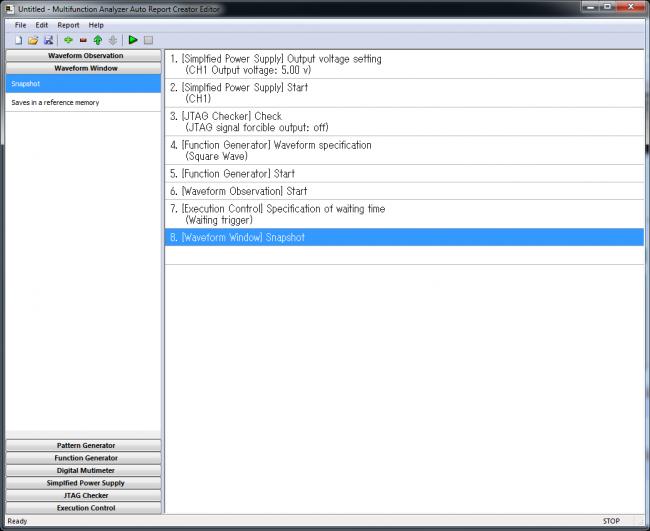Move the step up with the green arrow

[98, 40]
